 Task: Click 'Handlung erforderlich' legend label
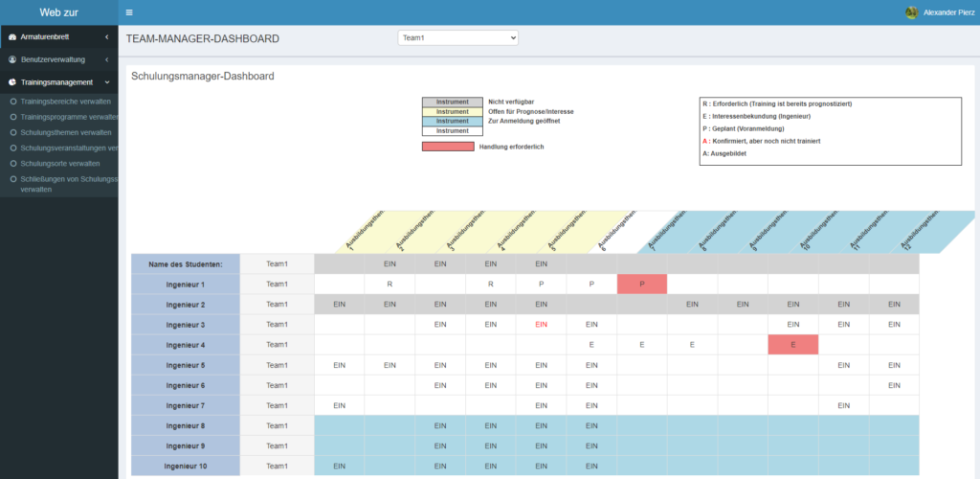point(511,147)
